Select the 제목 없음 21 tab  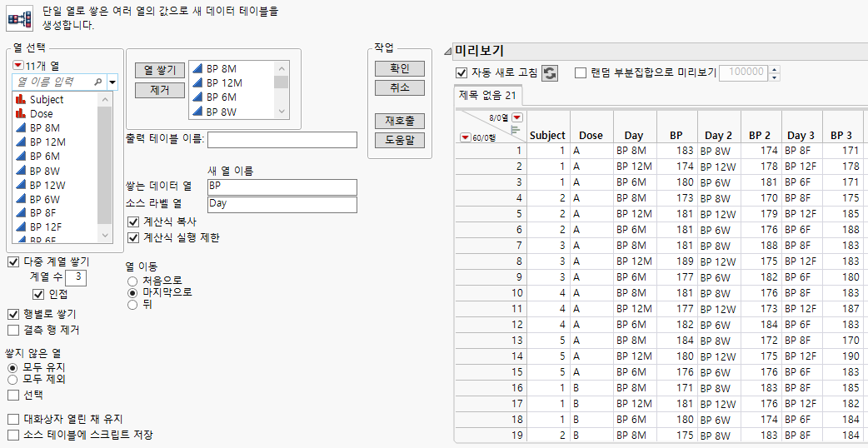click(488, 96)
